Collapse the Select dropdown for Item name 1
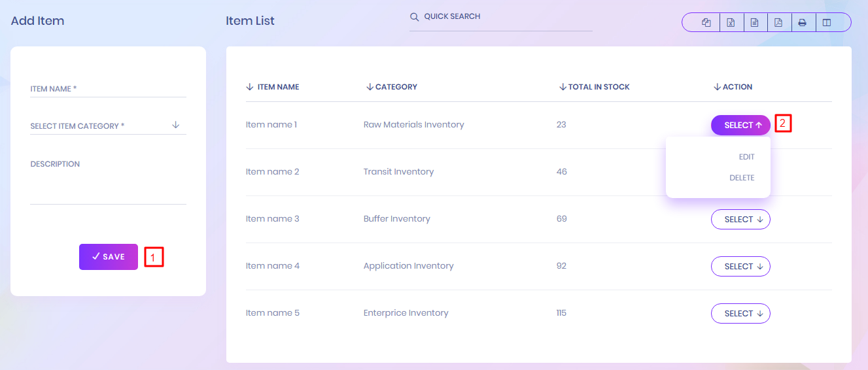This screenshot has width=868, height=370. (740, 126)
